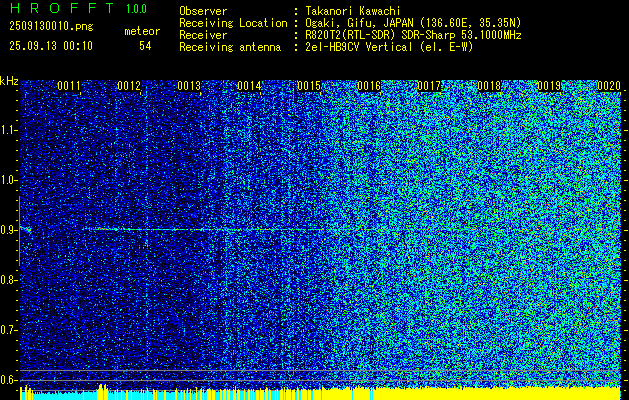The height and width of the screenshot is (400, 629).
Task: Click the Ogaki, Gifu, JAPAN location text
Action: tap(413, 23)
